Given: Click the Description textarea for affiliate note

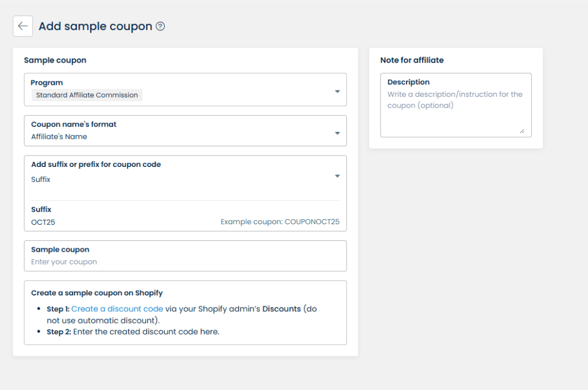Looking at the screenshot, I should point(455,109).
